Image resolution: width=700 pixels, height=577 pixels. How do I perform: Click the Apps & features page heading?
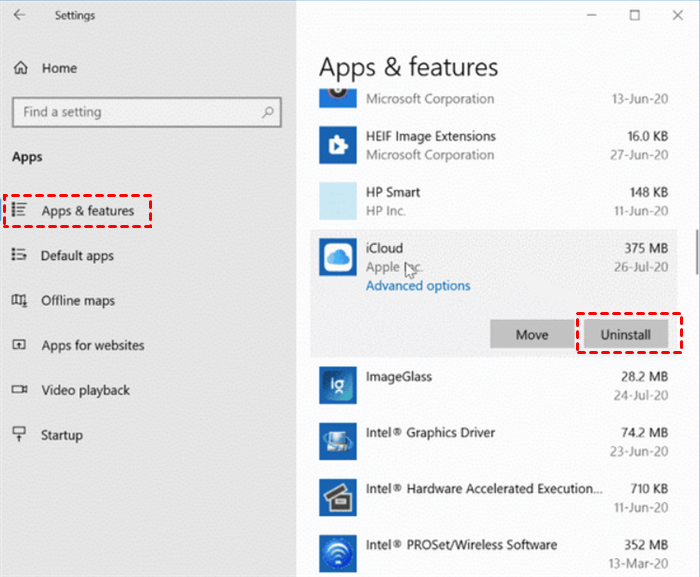(408, 67)
